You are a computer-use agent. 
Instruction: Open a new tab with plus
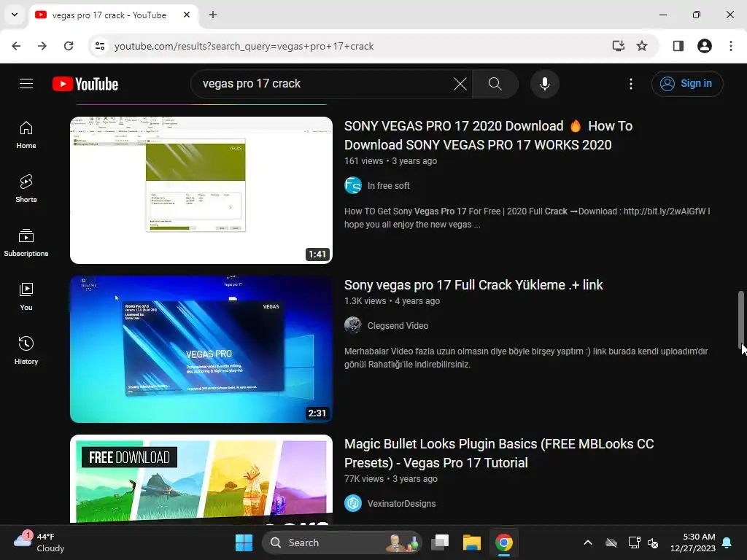(213, 15)
